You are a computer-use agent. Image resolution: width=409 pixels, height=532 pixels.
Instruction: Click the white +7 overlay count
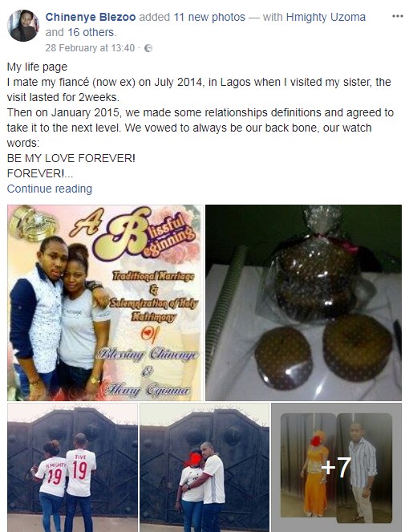click(x=336, y=467)
